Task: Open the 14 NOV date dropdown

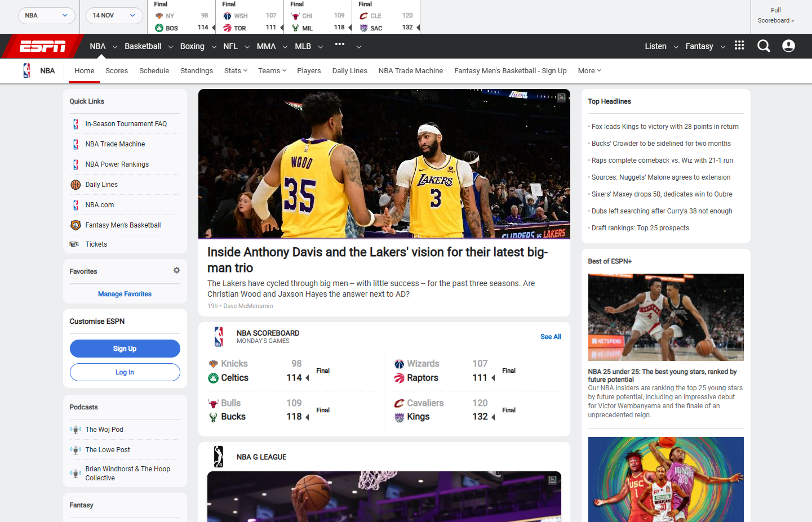Action: pos(114,15)
